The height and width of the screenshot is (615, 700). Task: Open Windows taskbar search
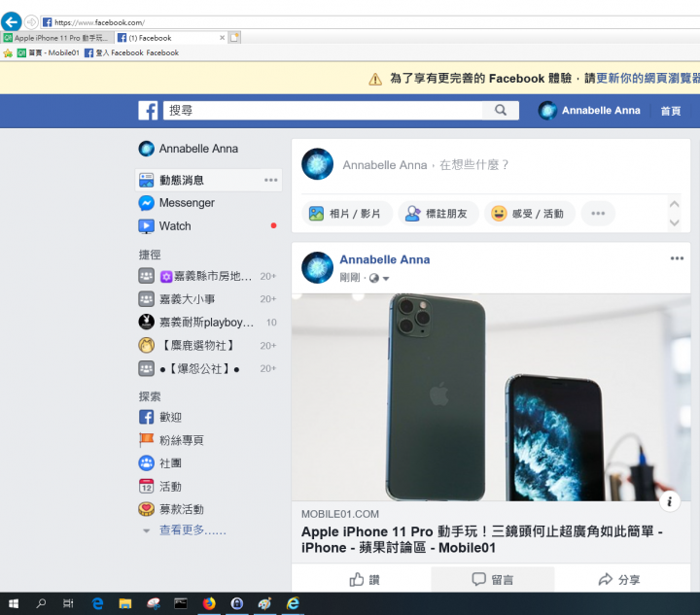[x=41, y=604]
